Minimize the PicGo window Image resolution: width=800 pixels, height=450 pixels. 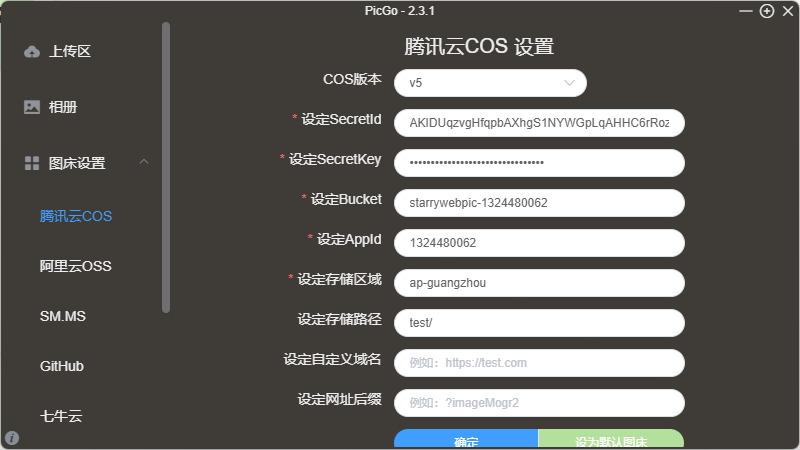(745, 11)
